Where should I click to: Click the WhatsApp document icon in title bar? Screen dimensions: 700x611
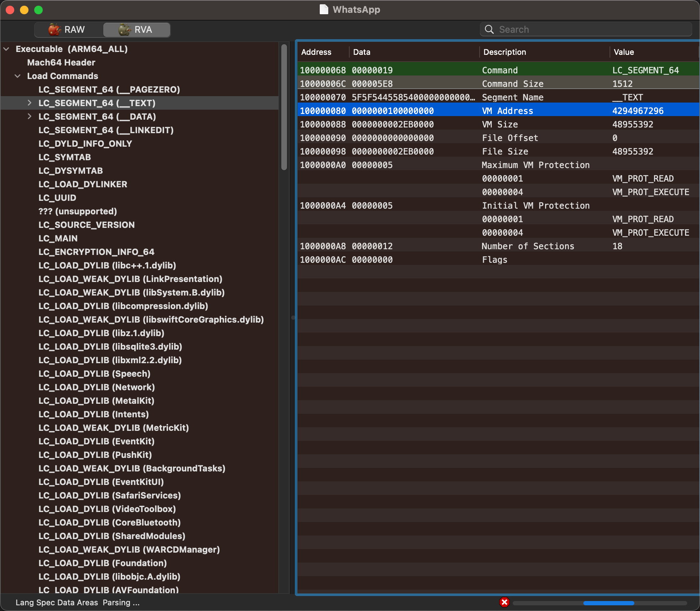(324, 9)
